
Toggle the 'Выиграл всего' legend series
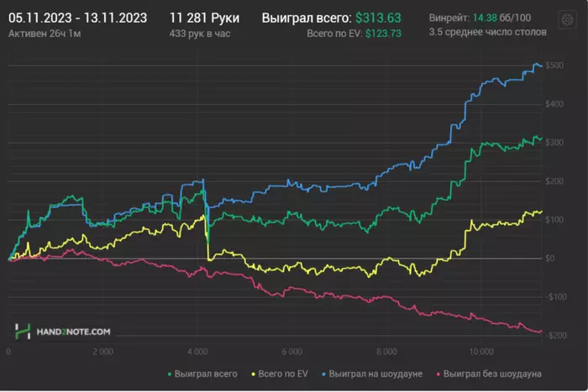click(x=202, y=374)
